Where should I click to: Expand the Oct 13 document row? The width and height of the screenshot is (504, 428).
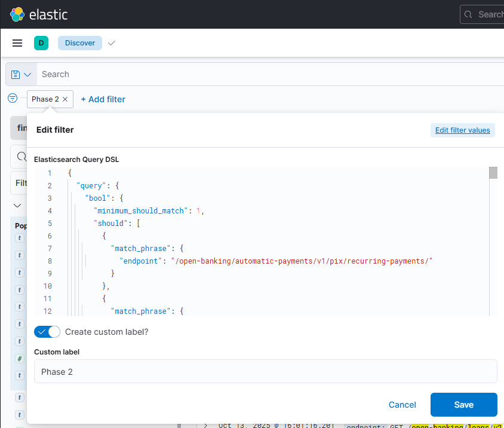pos(205,425)
